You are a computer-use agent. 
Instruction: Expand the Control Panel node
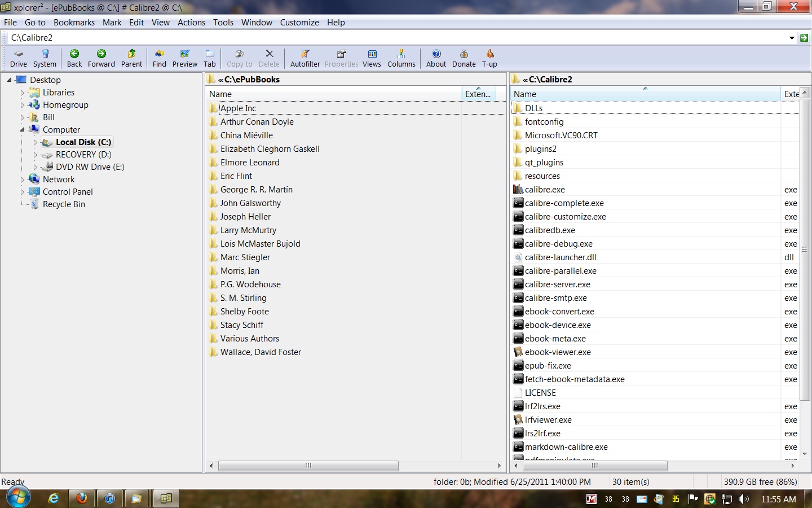pos(23,192)
